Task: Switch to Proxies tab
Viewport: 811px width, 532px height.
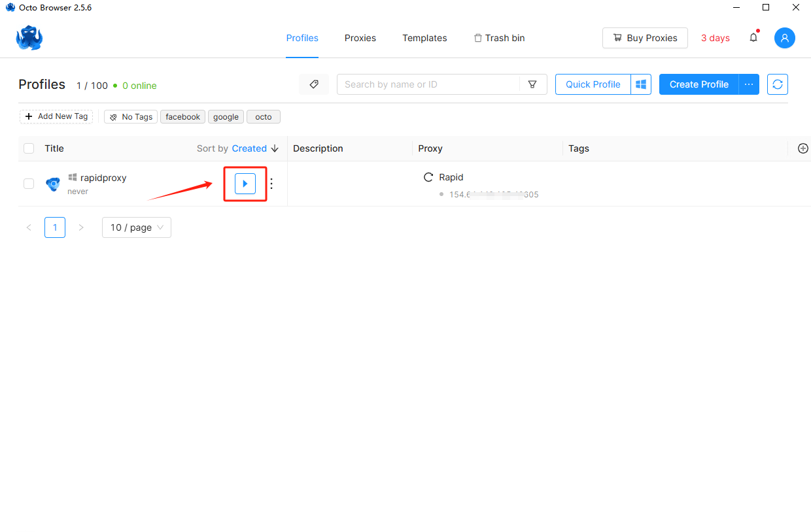Action: (x=360, y=38)
